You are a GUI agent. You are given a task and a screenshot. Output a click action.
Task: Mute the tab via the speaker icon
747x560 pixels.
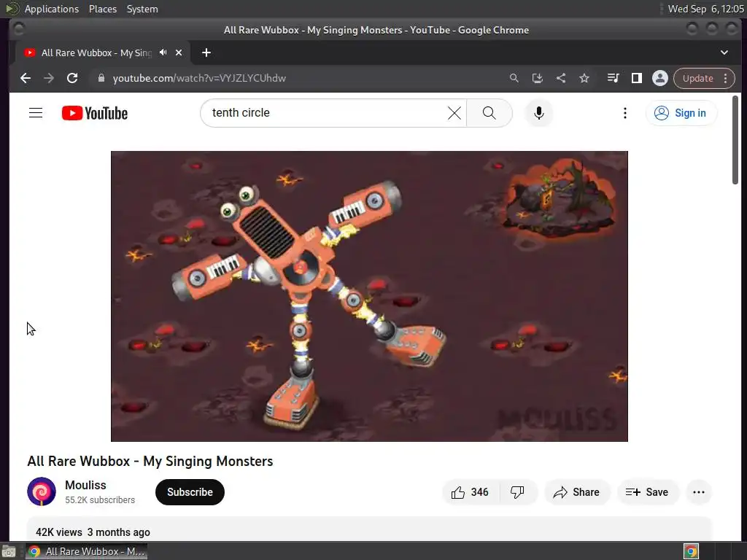click(163, 52)
